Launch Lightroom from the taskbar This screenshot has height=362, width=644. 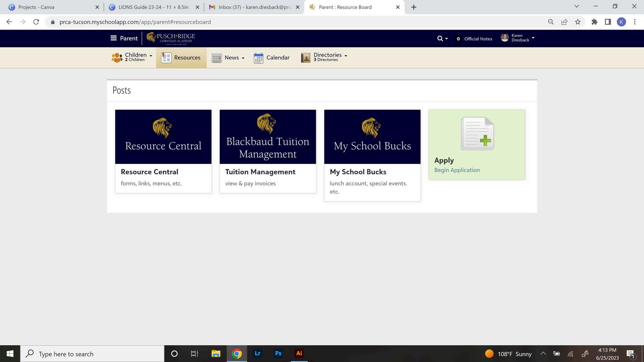pos(257,354)
